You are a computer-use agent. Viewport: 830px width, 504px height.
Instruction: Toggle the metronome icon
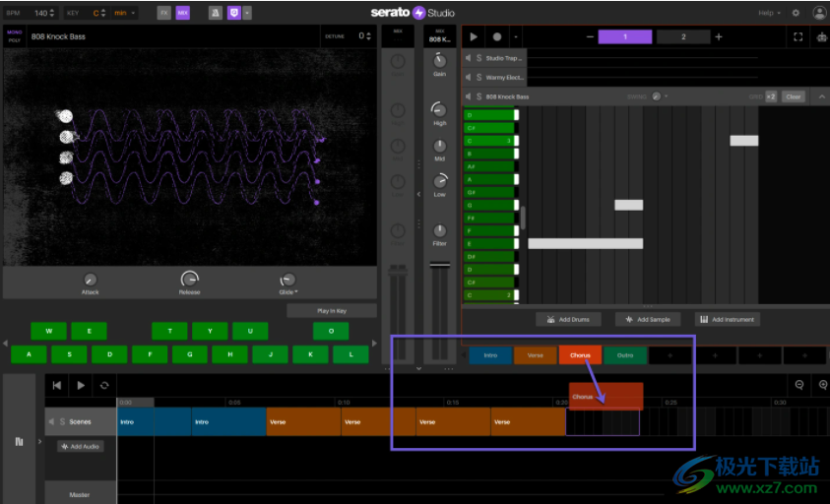215,13
